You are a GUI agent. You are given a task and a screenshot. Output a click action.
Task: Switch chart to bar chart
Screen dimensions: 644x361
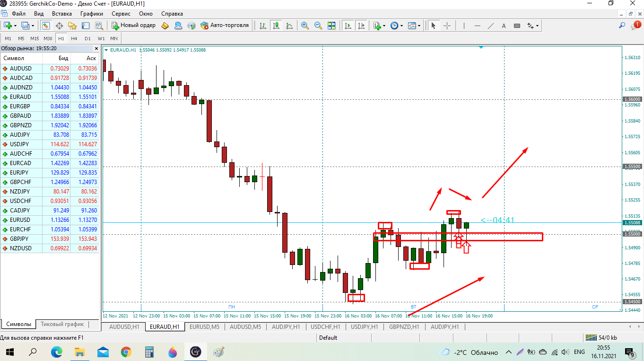(262, 25)
